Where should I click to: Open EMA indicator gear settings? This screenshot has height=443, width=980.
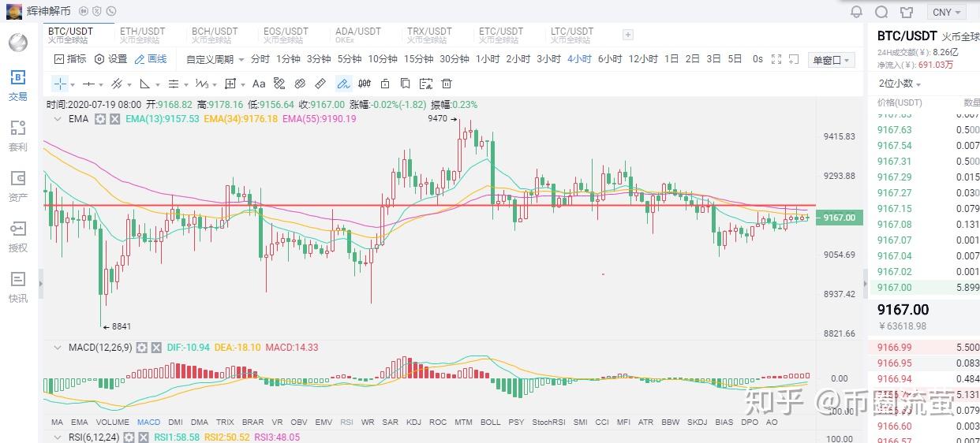100,118
